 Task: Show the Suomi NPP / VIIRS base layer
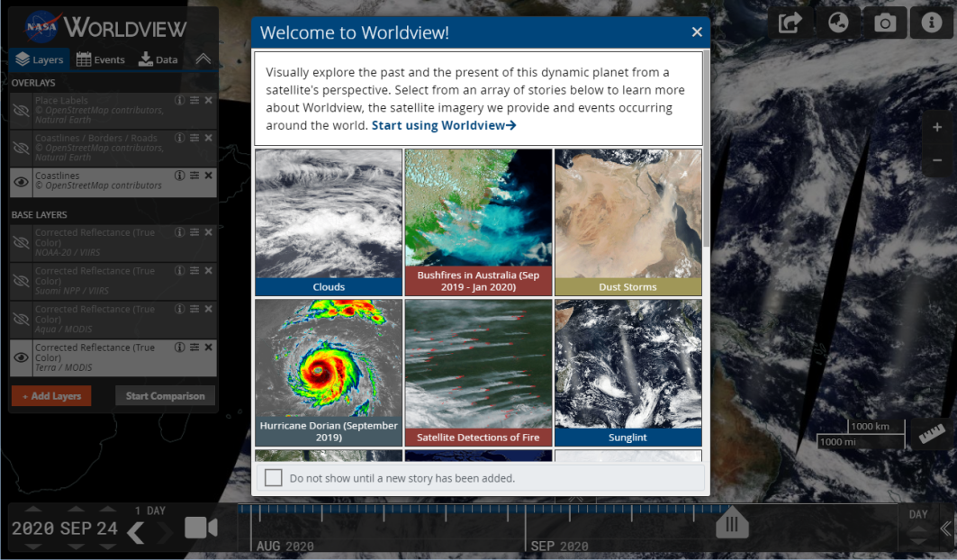21,281
